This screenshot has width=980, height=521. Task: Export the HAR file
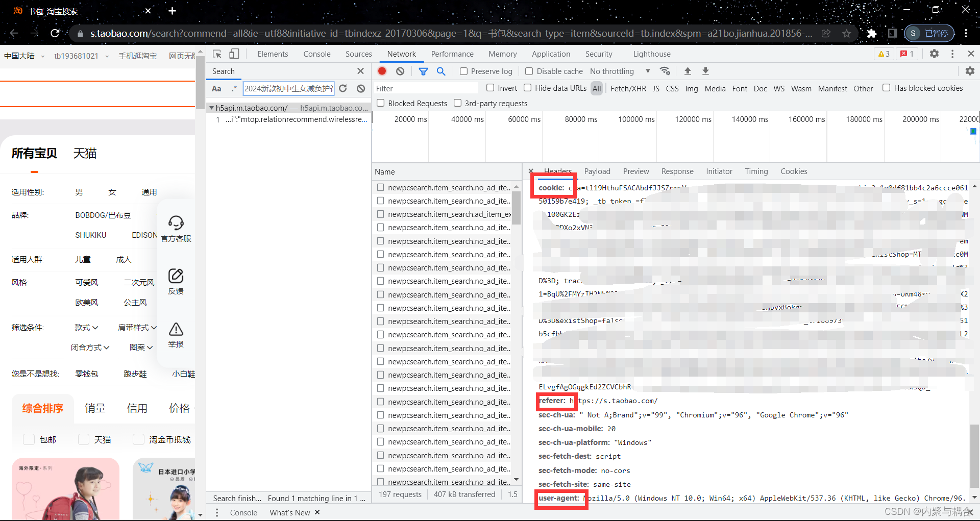pyautogui.click(x=705, y=71)
